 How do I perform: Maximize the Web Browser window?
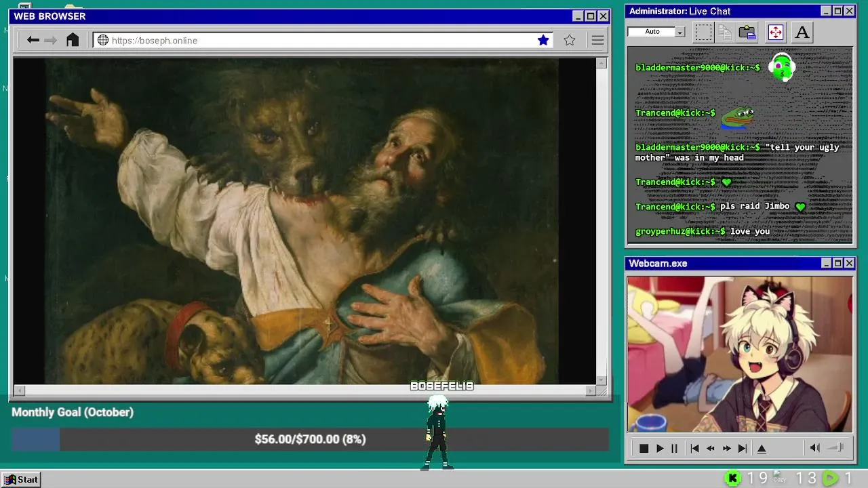coord(590,16)
